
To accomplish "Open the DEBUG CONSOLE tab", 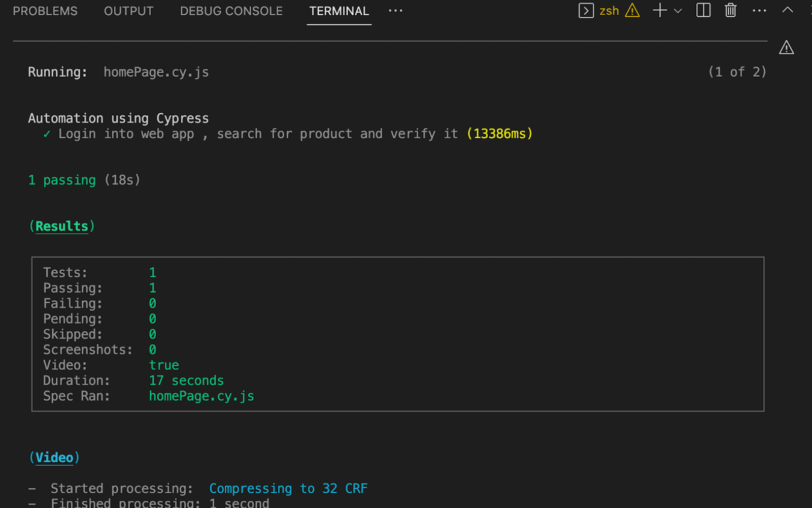I will click(231, 11).
